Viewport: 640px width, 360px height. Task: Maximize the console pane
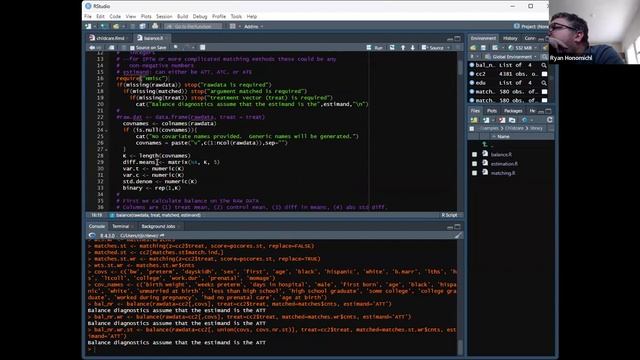458,227
